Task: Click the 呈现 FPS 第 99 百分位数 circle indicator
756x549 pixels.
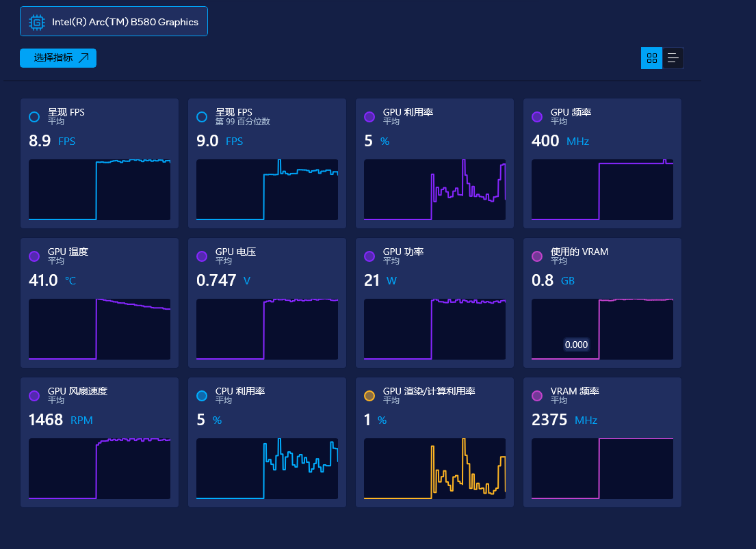Action: (202, 117)
